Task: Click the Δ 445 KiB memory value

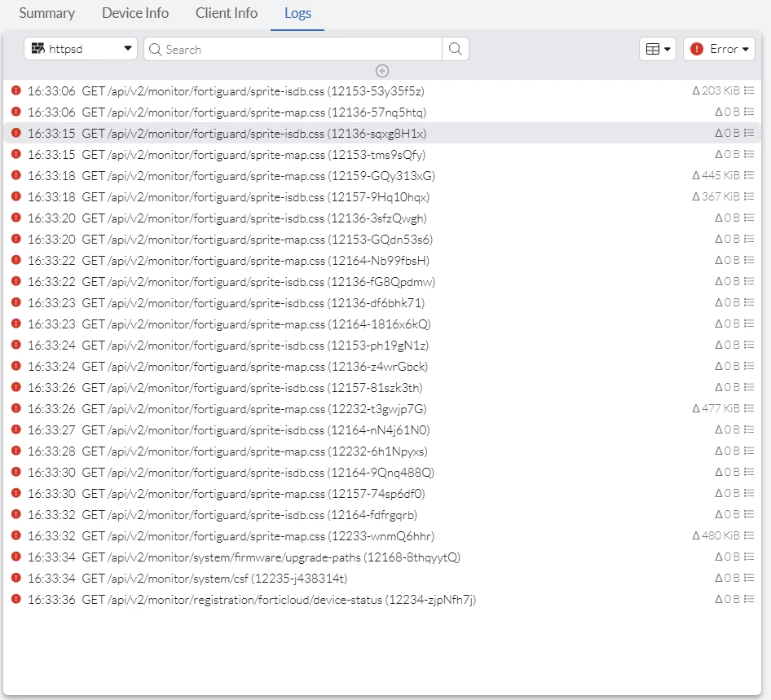Action: pyautogui.click(x=716, y=175)
